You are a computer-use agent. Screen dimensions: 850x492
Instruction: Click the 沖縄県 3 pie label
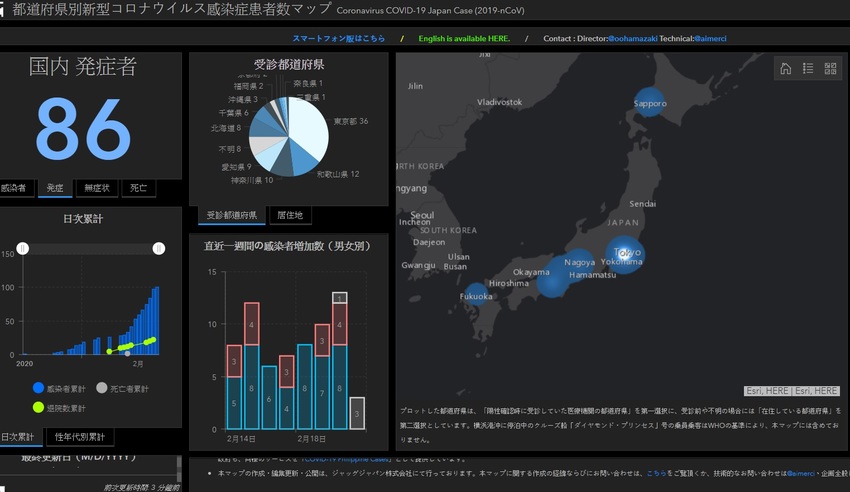pyautogui.click(x=243, y=100)
